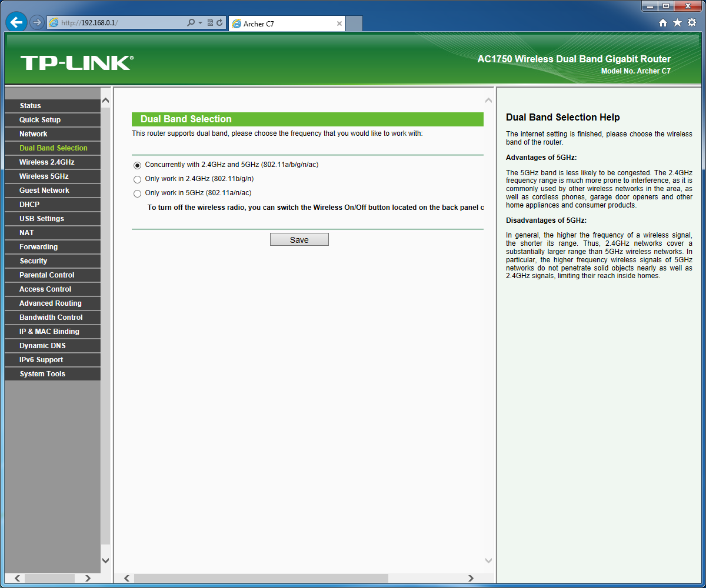Click sidebar scroll up arrow
The width and height of the screenshot is (706, 588).
click(x=106, y=101)
